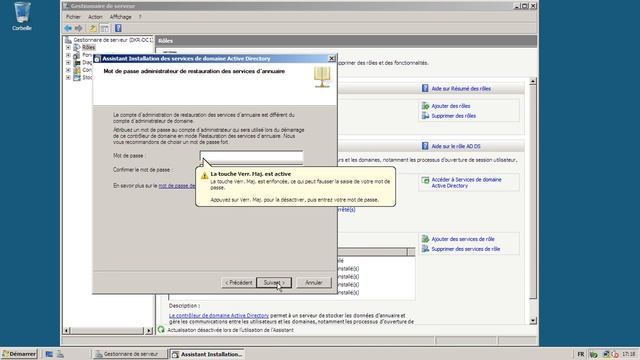
Task: Click the Back arrow in Server Manager toolbar
Action: coord(68,28)
